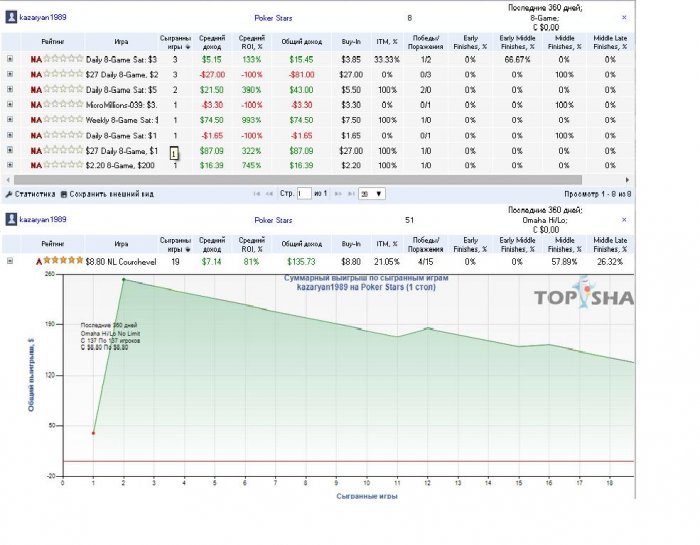This screenshot has height=545, width=700.
Task: Click total income cell $135.73
Action: [x=301, y=262]
